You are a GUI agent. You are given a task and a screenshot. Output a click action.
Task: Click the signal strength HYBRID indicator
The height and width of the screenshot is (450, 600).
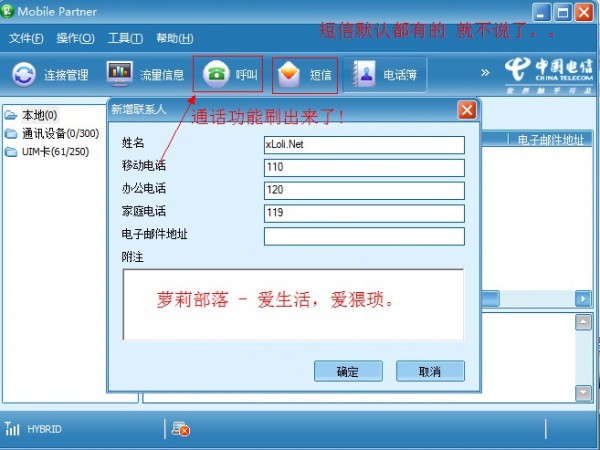coord(33,429)
